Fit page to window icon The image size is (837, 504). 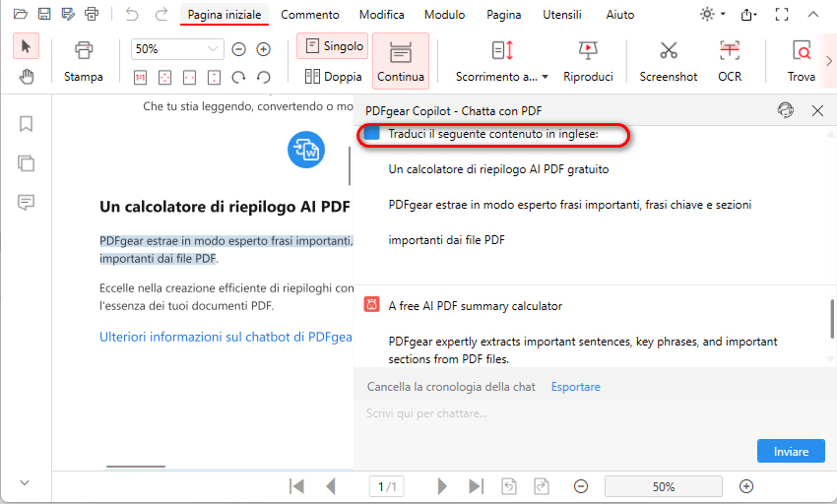tap(165, 78)
